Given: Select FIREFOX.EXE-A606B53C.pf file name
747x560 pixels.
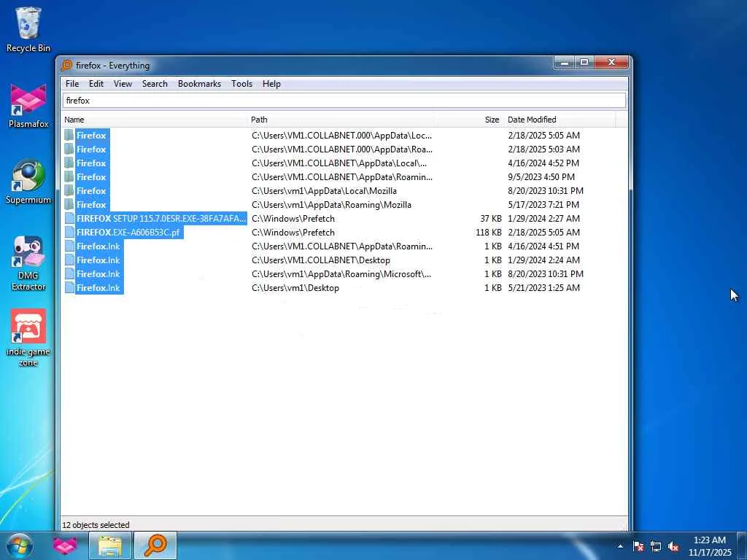Looking at the screenshot, I should tap(128, 233).
